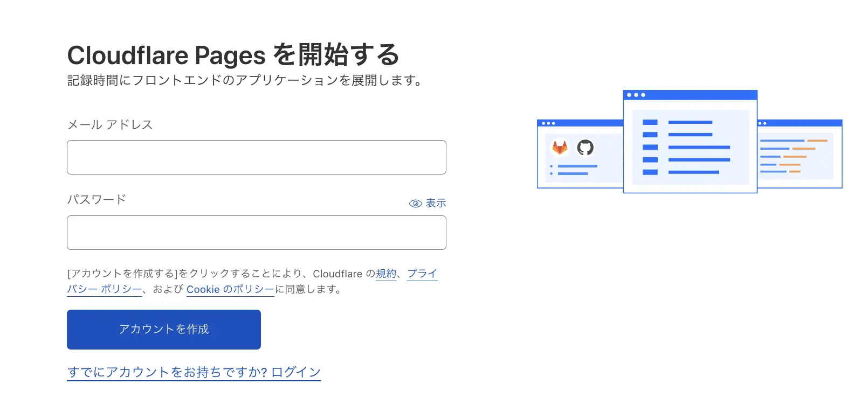This screenshot has height=419, width=868.
Task: Click the blue dots in the left mockup sidebar
Action: [x=551, y=170]
